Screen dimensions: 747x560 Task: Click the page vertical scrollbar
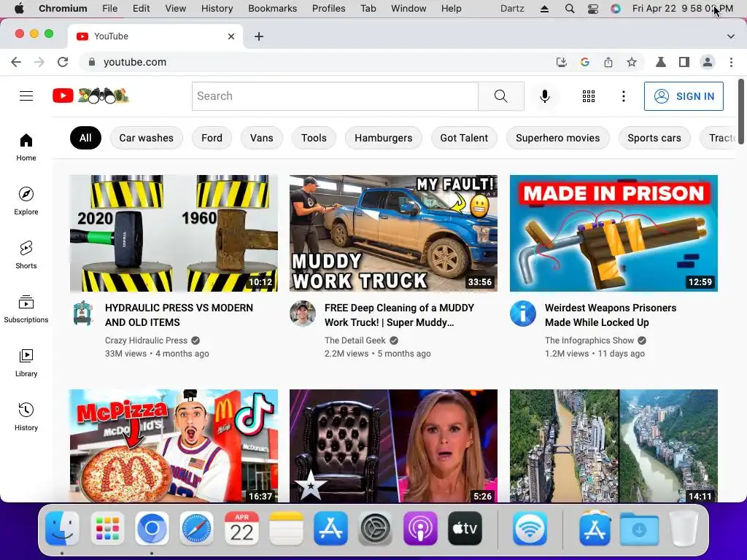[x=741, y=112]
